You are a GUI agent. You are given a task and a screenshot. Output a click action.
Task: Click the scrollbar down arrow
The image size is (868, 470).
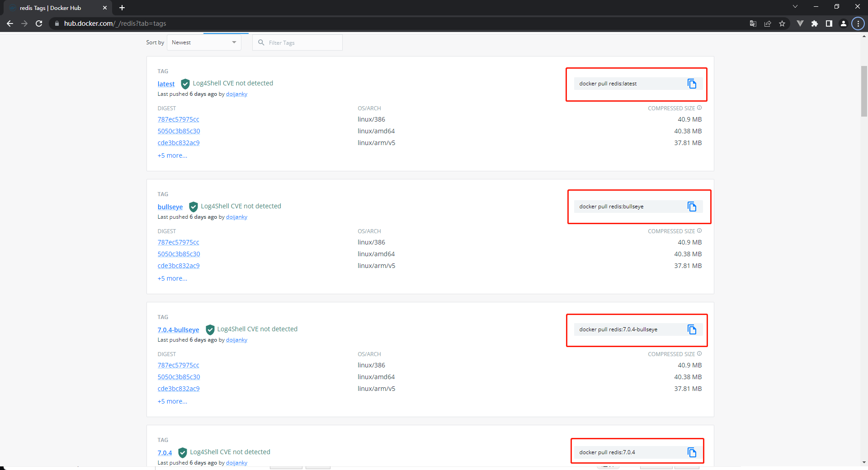864,462
